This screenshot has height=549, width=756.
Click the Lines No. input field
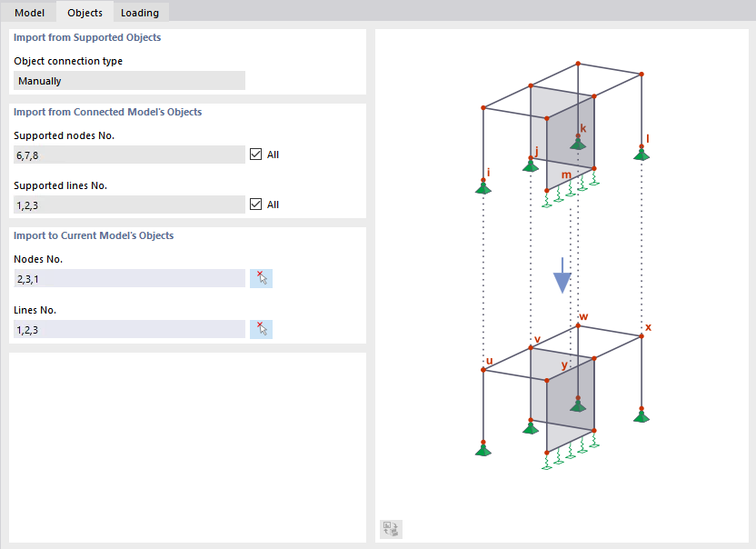point(129,330)
